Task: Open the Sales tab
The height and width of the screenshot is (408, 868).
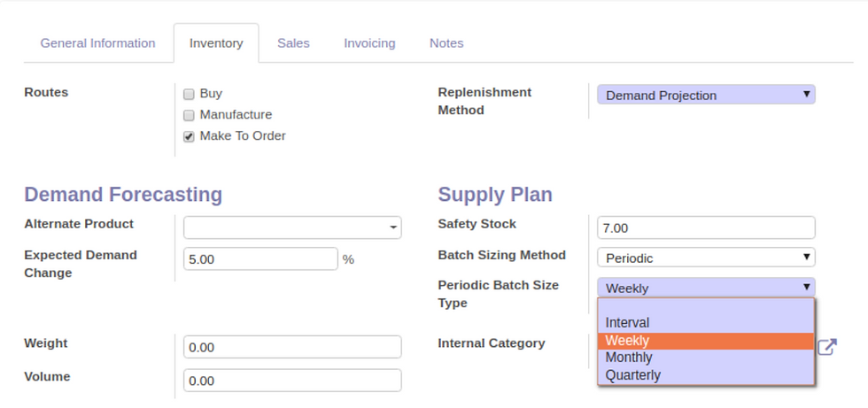Action: 293,43
